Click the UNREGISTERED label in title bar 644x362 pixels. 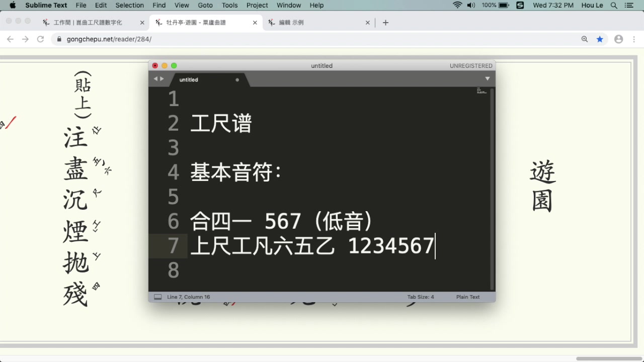(x=471, y=66)
